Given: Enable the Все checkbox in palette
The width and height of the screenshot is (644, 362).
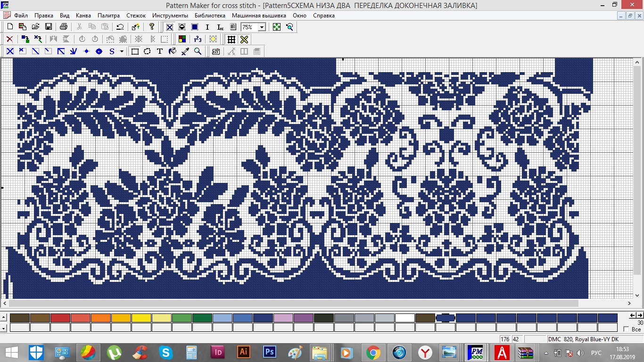Looking at the screenshot, I should tap(626, 329).
